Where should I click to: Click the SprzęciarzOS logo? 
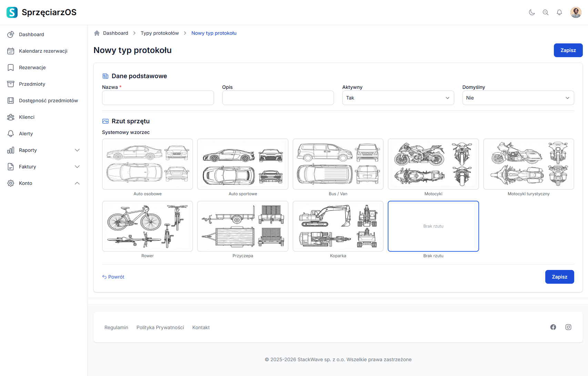coord(41,12)
